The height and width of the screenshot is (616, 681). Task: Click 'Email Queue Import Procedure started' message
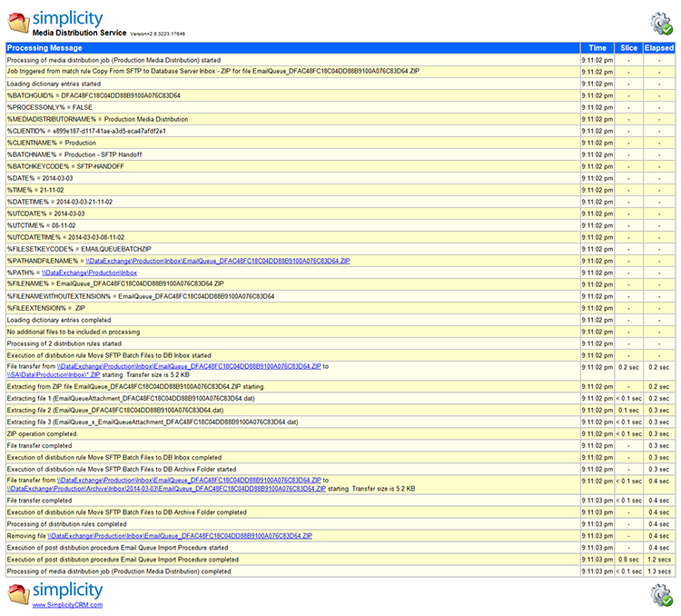coord(118,547)
